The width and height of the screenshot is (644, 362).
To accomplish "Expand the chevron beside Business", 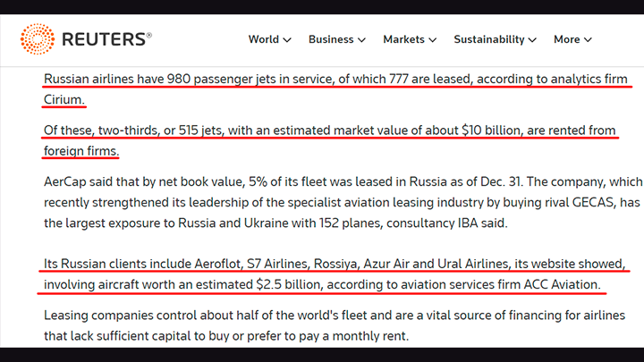I will tap(361, 40).
